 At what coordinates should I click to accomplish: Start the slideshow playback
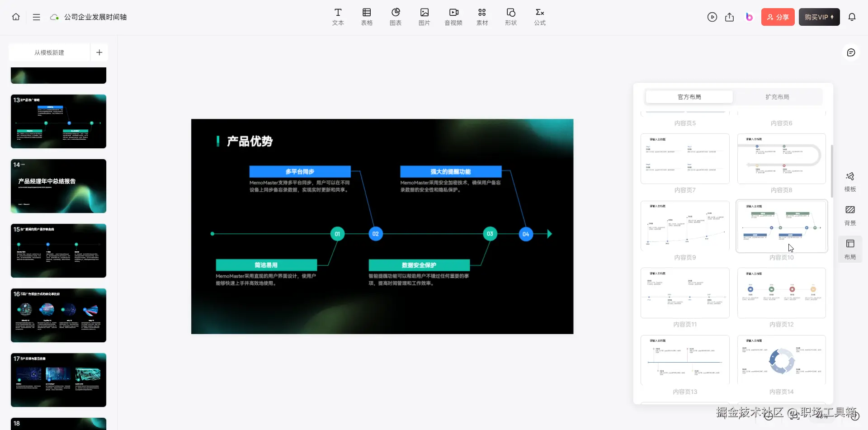pos(712,17)
